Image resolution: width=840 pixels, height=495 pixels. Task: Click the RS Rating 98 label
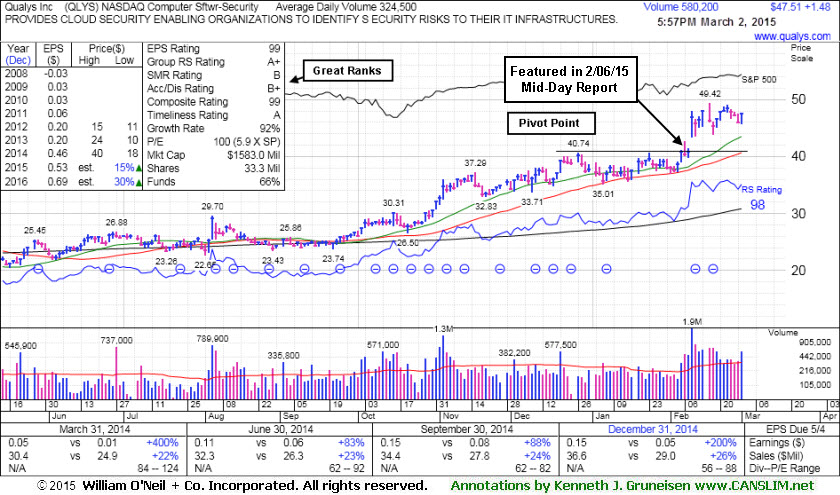click(x=761, y=197)
